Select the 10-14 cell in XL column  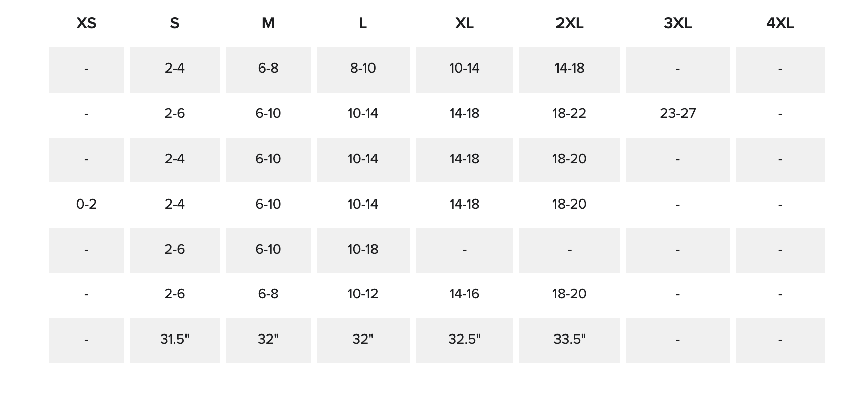coord(464,69)
